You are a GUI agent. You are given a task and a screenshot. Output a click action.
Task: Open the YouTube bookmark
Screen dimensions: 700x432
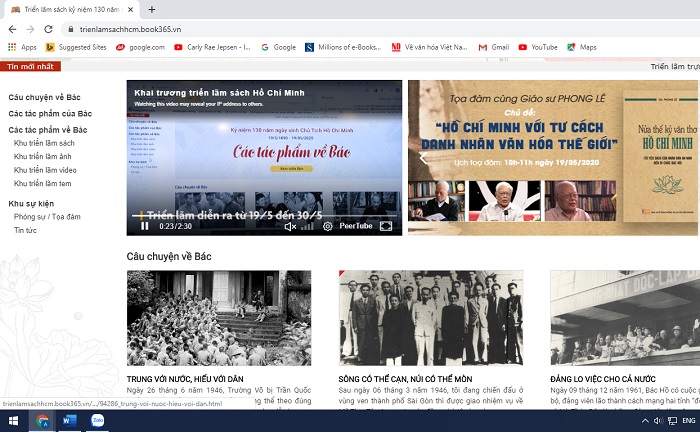[x=537, y=47]
